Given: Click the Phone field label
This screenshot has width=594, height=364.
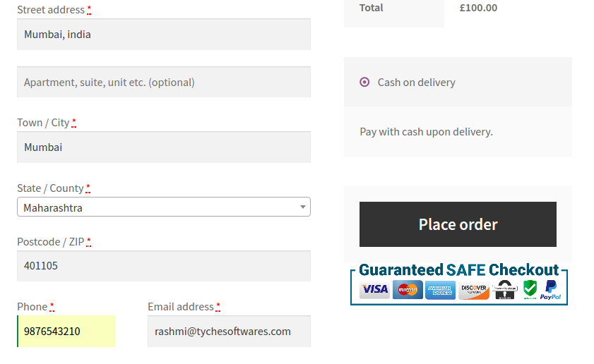Looking at the screenshot, I should [32, 307].
